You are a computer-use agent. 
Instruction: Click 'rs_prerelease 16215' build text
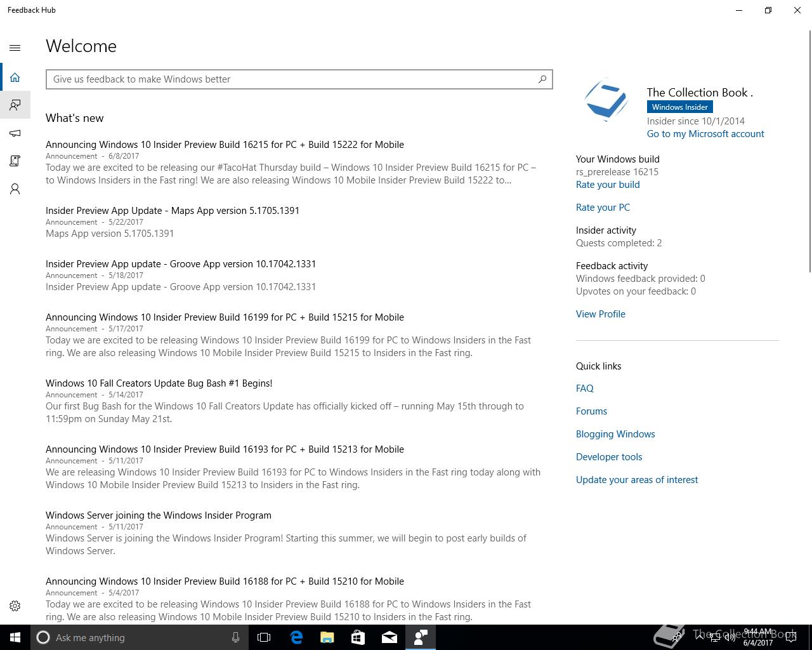pos(617,172)
